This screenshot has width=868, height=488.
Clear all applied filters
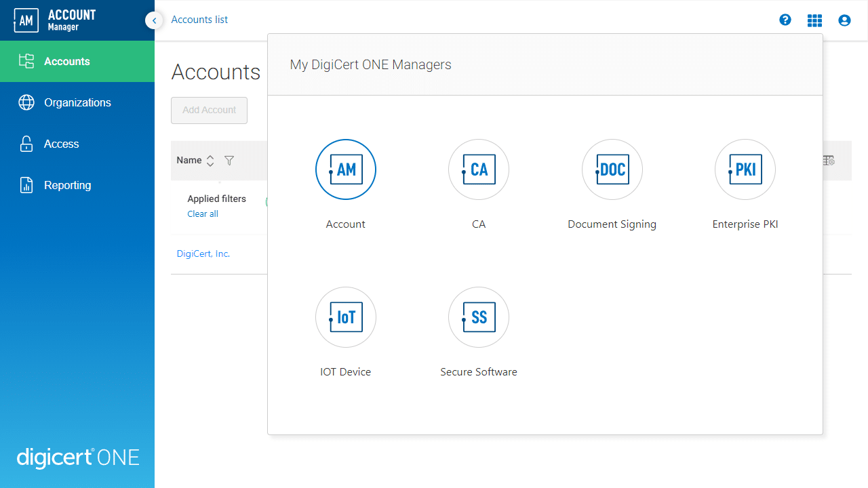point(202,213)
